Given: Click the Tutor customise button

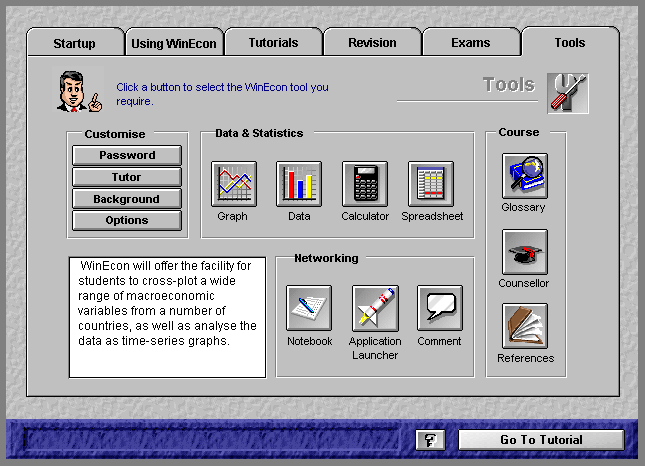Looking at the screenshot, I should 127,177.
